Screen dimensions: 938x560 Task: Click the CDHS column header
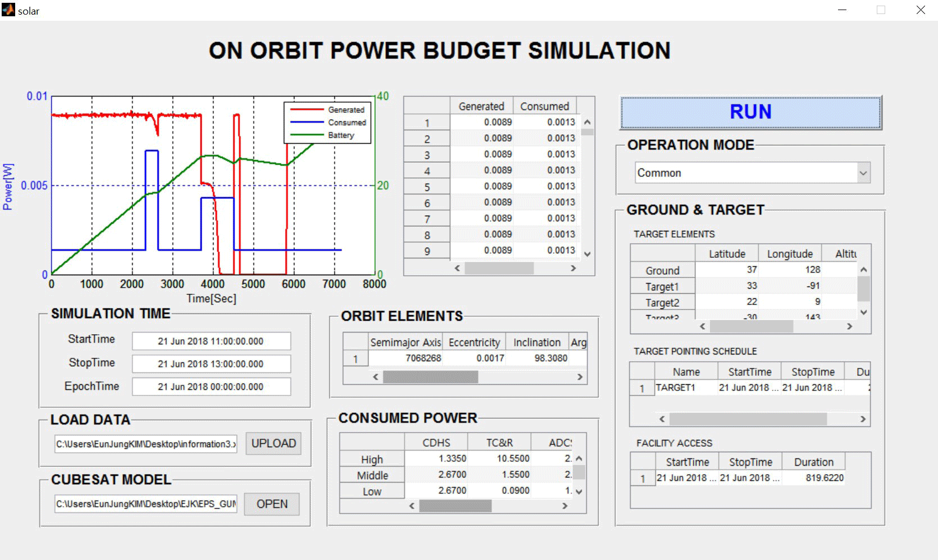click(x=436, y=443)
